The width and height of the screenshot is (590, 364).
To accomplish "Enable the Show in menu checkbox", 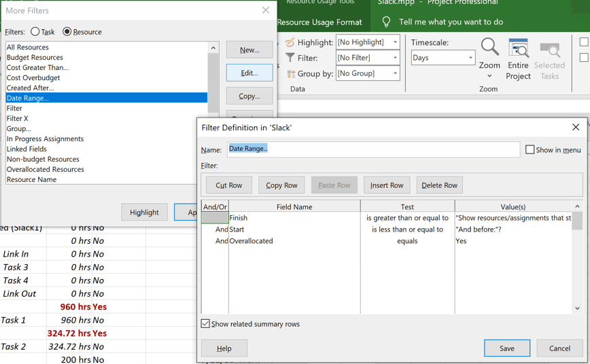I will 530,149.
